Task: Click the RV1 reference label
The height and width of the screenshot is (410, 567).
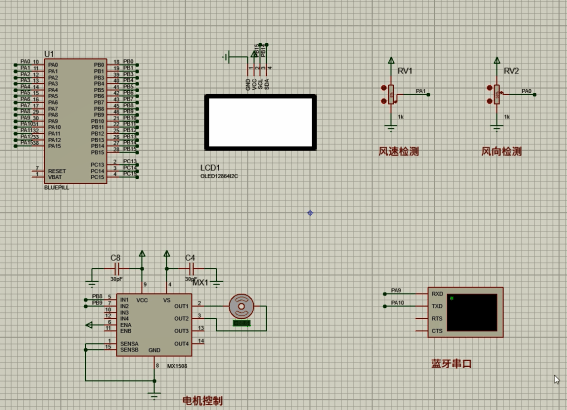Action: click(x=405, y=71)
